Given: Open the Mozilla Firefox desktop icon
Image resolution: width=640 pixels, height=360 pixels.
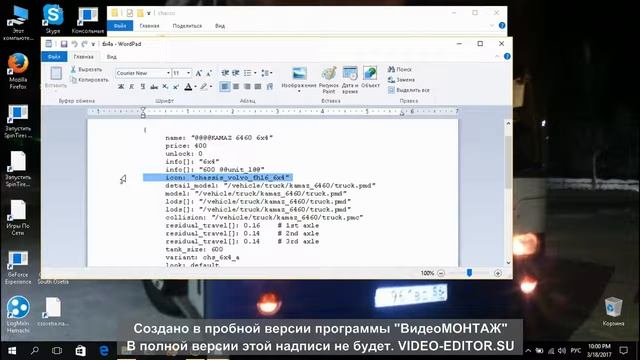Looking at the screenshot, I should click(x=18, y=71).
